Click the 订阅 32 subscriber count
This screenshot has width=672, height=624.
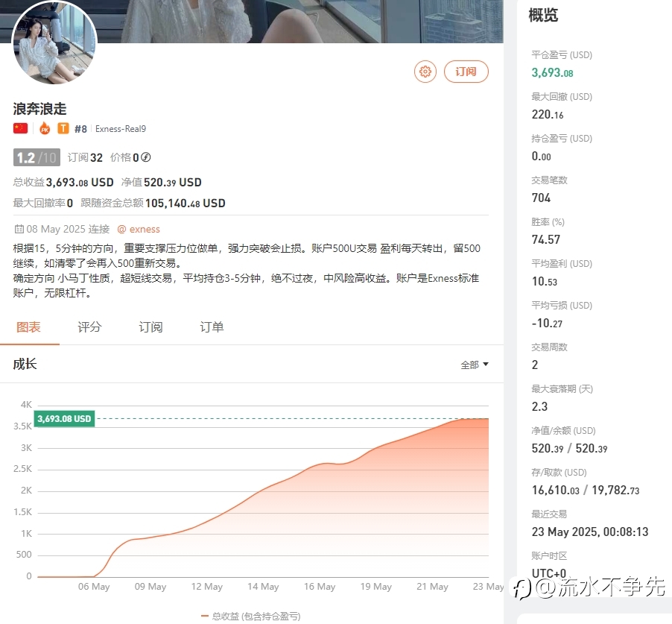pyautogui.click(x=85, y=157)
